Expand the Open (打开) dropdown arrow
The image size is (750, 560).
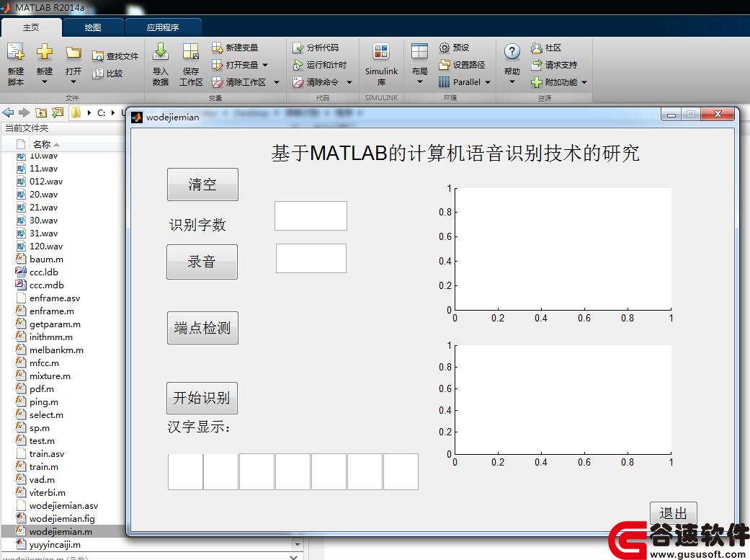[x=73, y=82]
